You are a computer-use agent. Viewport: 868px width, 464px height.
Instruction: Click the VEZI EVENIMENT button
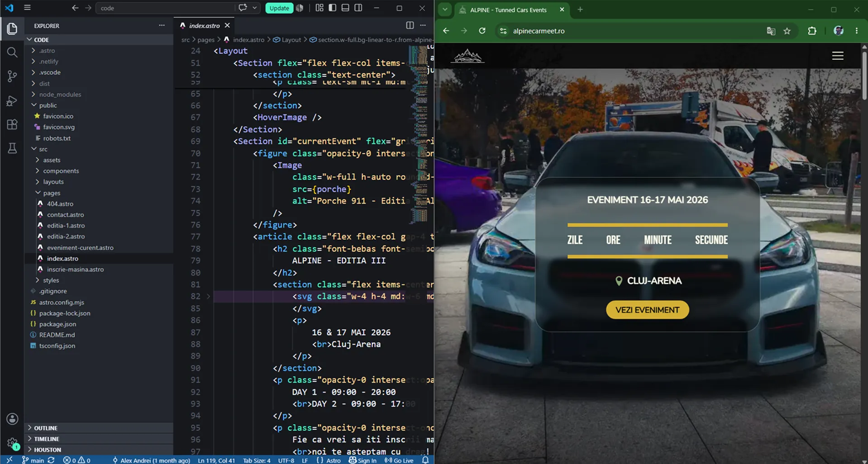click(648, 310)
